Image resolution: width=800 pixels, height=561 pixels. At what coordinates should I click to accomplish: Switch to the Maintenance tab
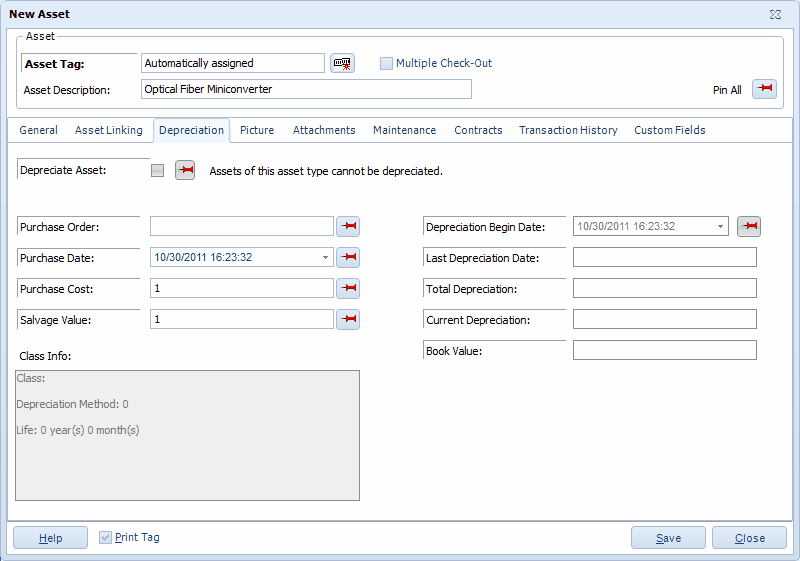[x=404, y=130]
